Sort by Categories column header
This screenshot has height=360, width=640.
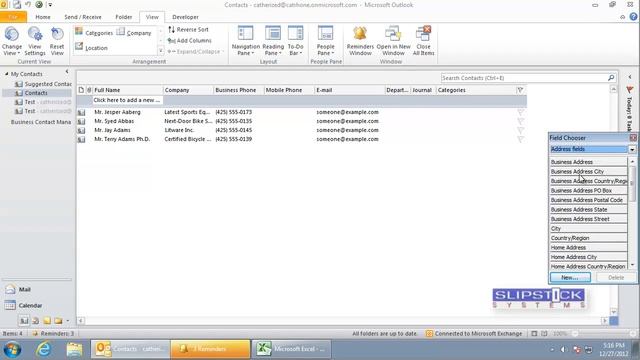476,90
